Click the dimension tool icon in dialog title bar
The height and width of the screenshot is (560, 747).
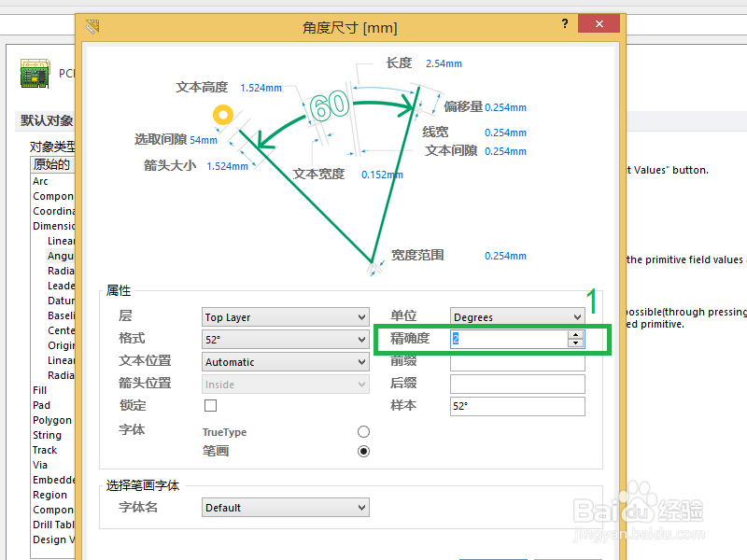(93, 27)
